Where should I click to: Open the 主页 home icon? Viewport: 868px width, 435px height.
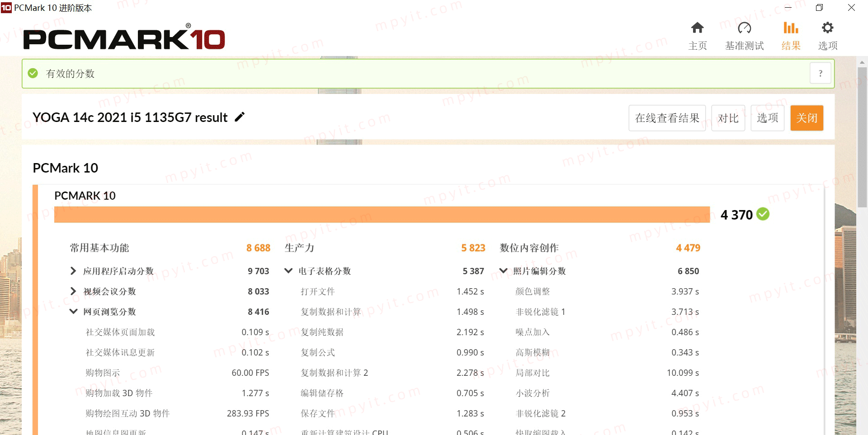pos(697,28)
